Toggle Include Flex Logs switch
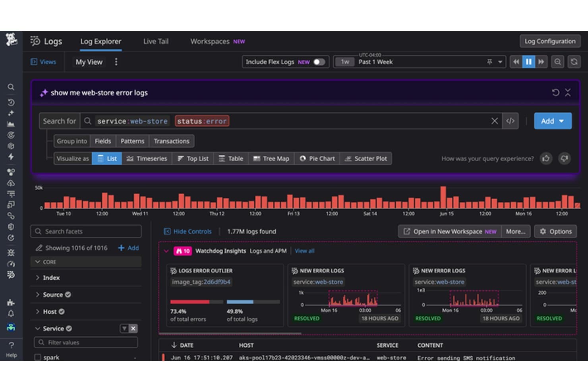 tap(319, 62)
